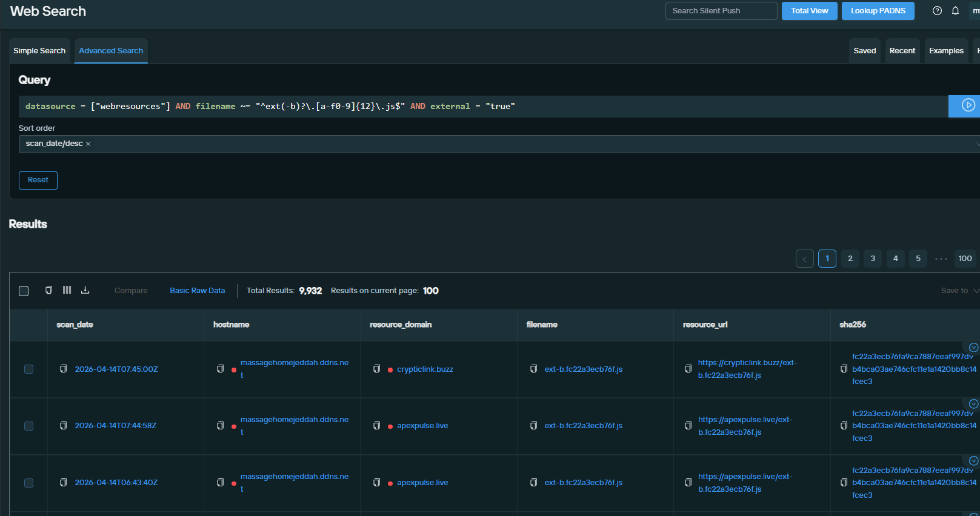Copy sha256 in the 06:43:40Z row
Screen dimensions: 980x516
[x=844, y=483]
